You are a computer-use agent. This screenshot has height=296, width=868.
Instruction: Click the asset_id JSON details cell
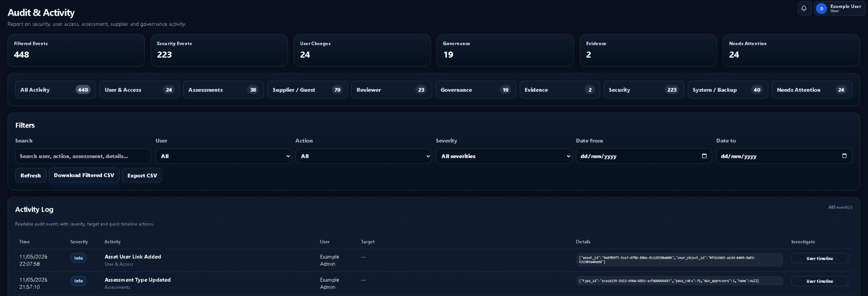679,260
